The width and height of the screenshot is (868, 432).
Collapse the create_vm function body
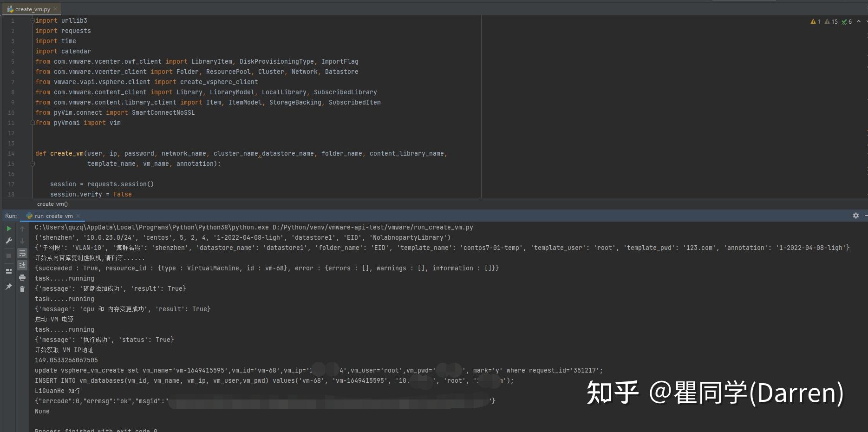pyautogui.click(x=33, y=164)
